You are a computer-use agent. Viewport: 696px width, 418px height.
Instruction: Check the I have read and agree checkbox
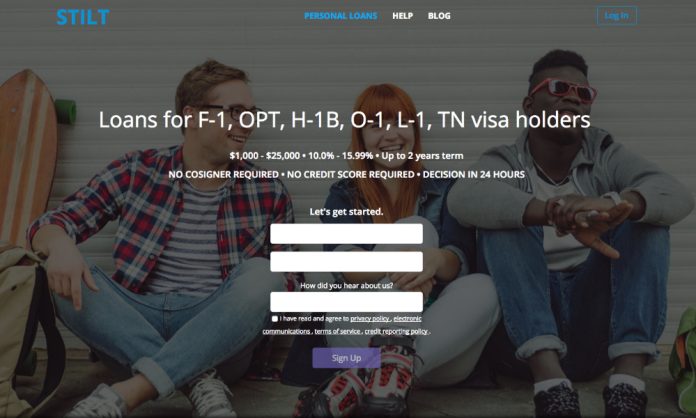[x=275, y=319]
